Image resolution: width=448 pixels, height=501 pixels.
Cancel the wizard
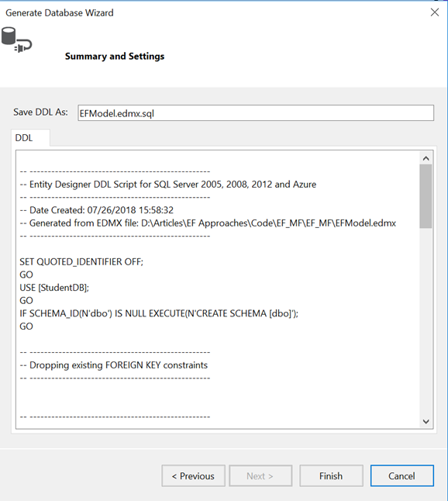401,475
